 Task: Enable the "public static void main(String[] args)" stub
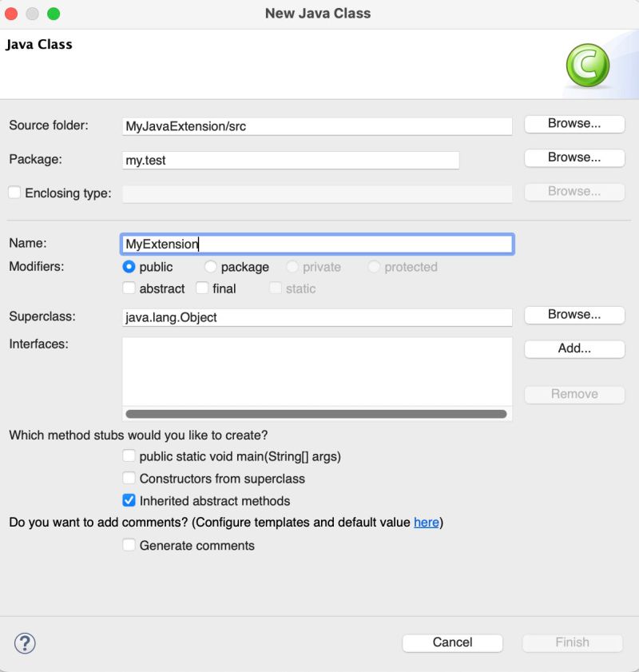pyautogui.click(x=129, y=456)
